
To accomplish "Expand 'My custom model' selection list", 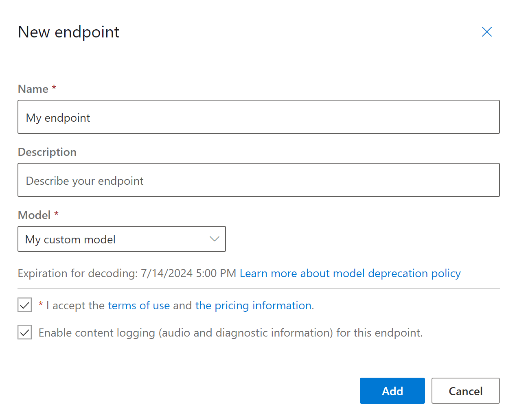I will click(122, 239).
